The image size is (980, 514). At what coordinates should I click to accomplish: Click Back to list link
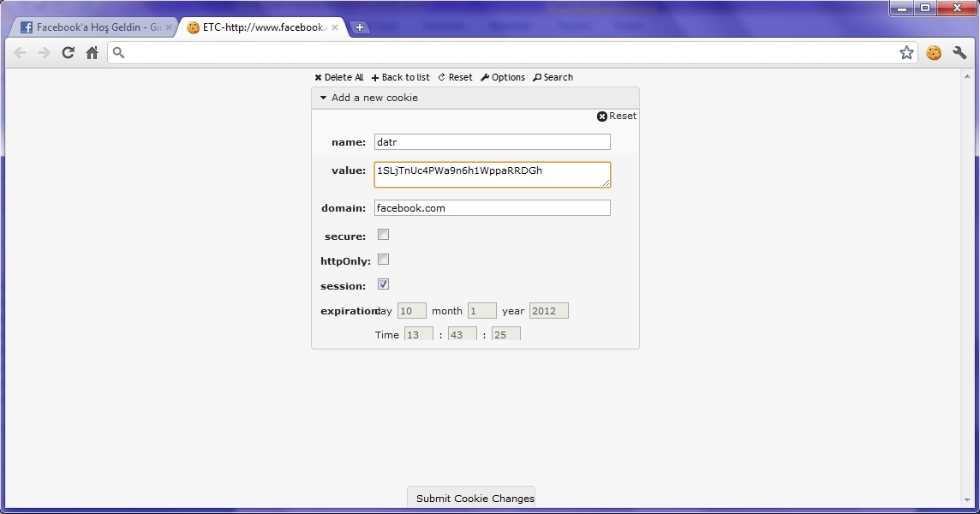click(401, 77)
